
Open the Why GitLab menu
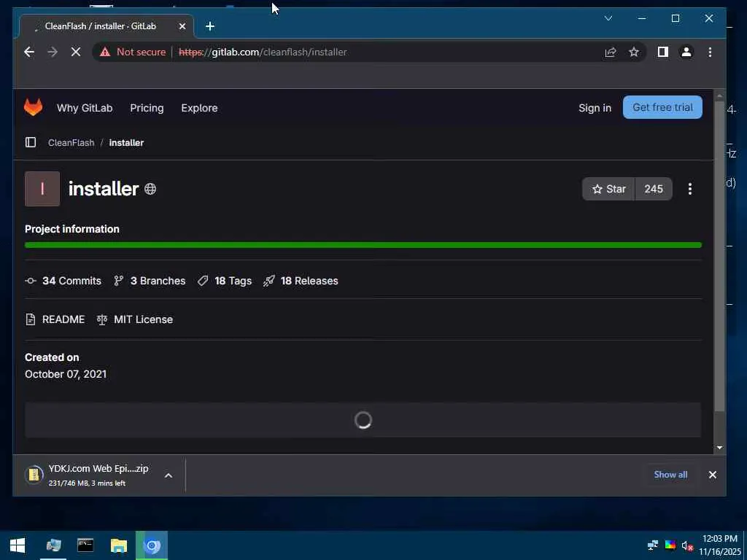coord(85,108)
